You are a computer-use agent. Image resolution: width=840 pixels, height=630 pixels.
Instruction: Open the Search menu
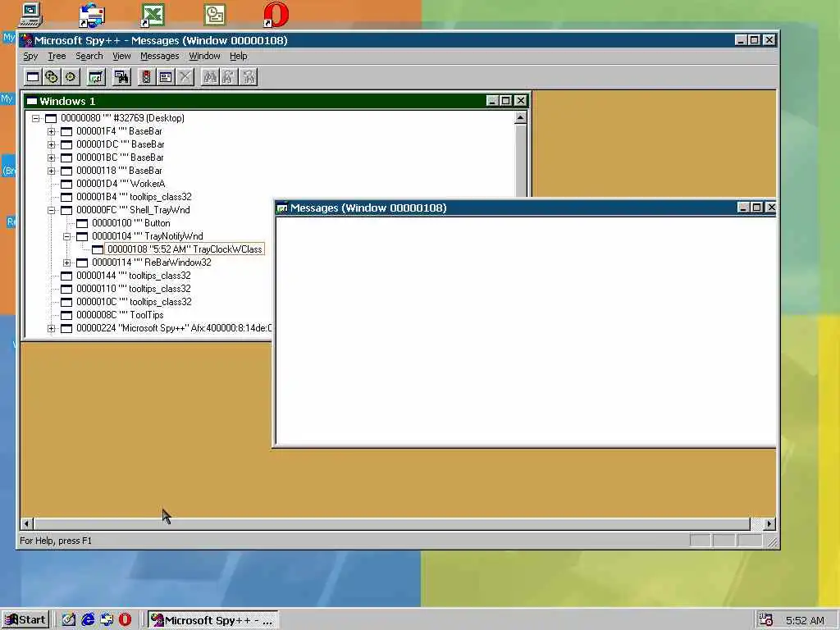89,56
